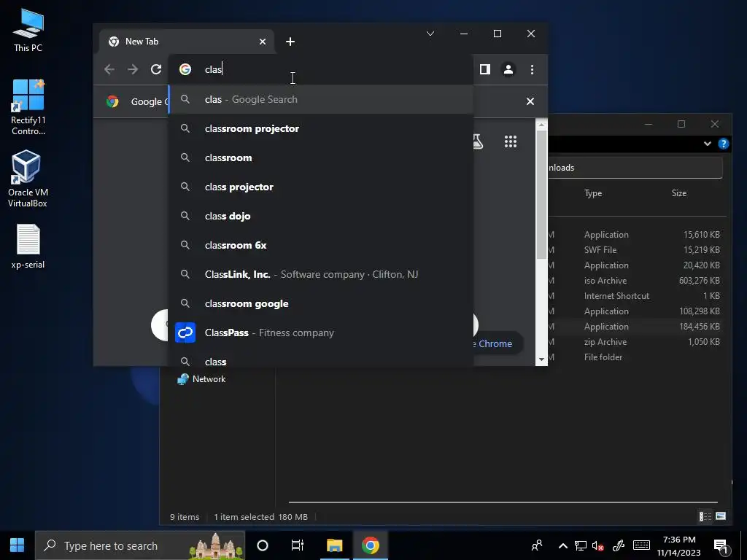The height and width of the screenshot is (560, 747).
Task: Open File Explorer from the taskbar
Action: click(334, 545)
